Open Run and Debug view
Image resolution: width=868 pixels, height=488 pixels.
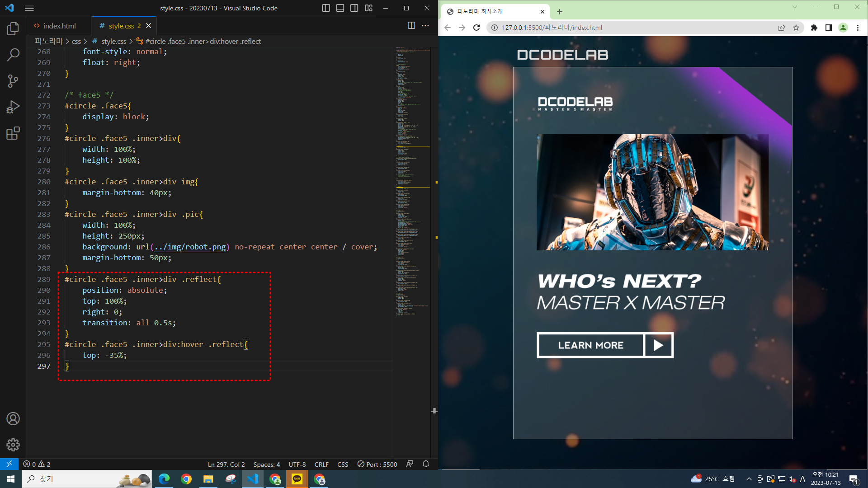pos(13,107)
